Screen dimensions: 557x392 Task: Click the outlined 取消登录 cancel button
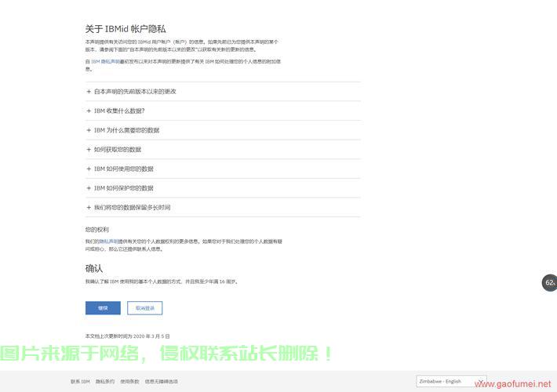coord(145,308)
